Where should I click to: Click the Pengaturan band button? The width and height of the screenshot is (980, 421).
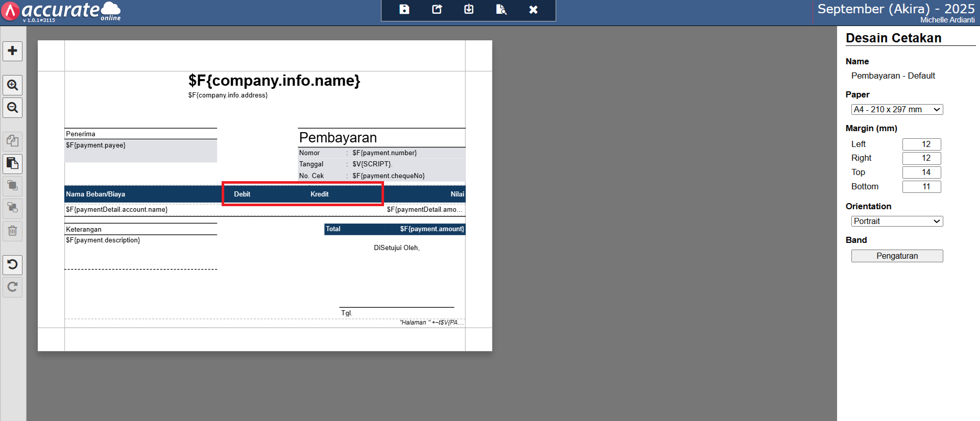[x=896, y=256]
